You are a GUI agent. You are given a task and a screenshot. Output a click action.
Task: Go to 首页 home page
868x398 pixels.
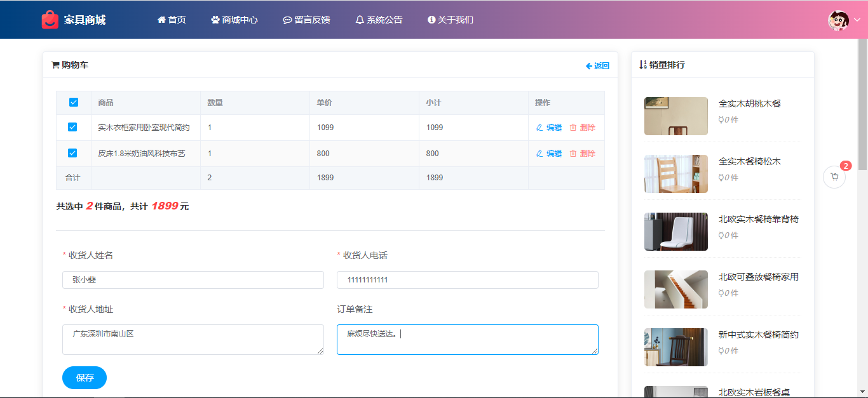[x=172, y=20]
